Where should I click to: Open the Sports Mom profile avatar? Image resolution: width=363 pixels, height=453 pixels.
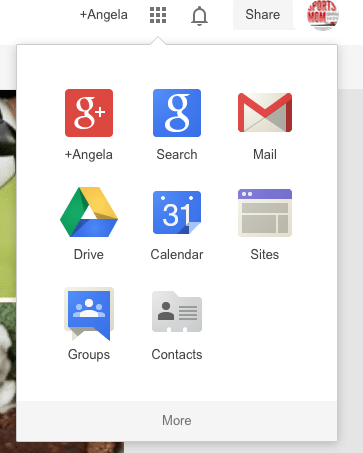coord(323,15)
